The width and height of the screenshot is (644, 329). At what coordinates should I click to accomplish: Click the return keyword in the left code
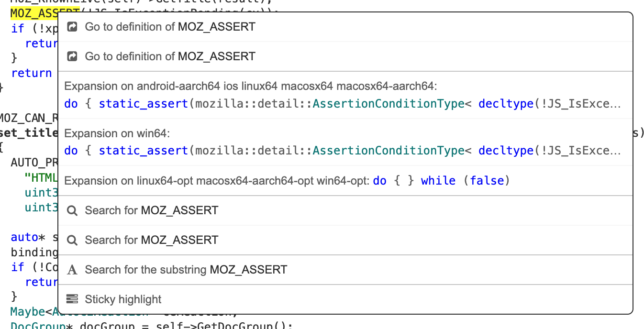coord(32,73)
